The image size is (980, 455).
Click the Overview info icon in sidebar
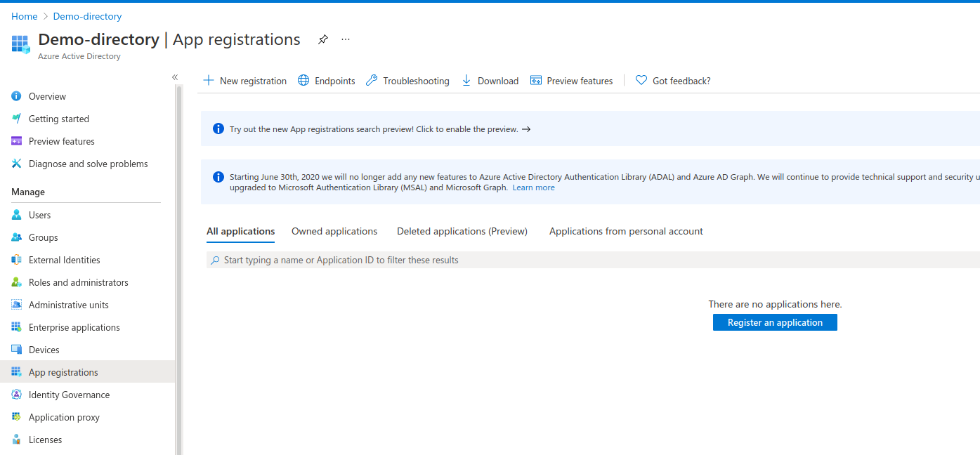coord(16,96)
